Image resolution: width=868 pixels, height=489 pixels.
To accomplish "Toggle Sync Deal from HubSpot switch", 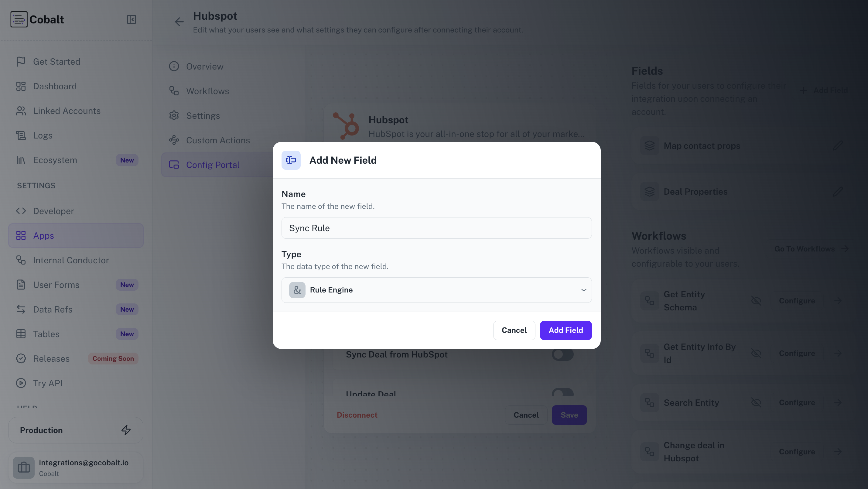I will click(x=563, y=354).
